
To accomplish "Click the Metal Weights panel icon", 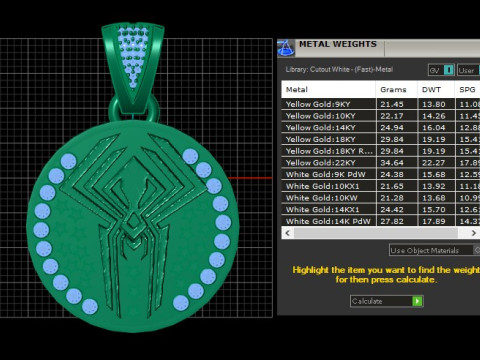I will [x=286, y=48].
